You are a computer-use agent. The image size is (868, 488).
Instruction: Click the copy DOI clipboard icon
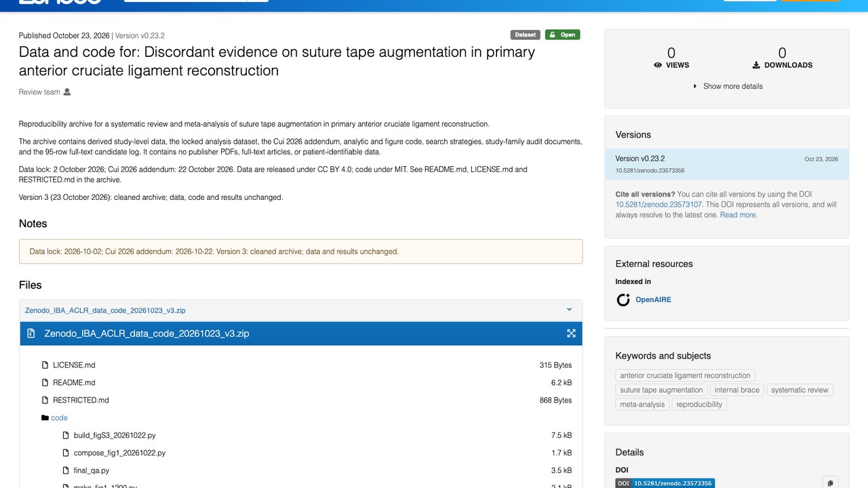pos(831,483)
